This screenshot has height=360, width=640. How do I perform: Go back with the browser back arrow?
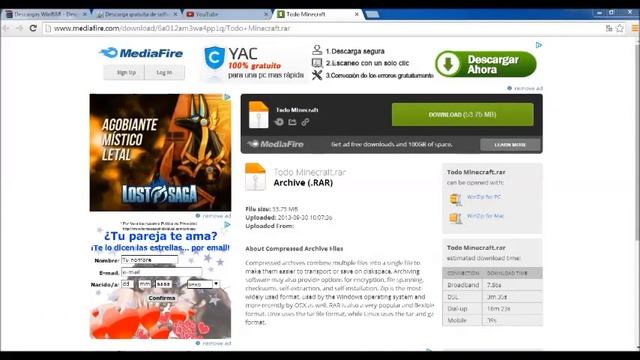tap(6, 28)
